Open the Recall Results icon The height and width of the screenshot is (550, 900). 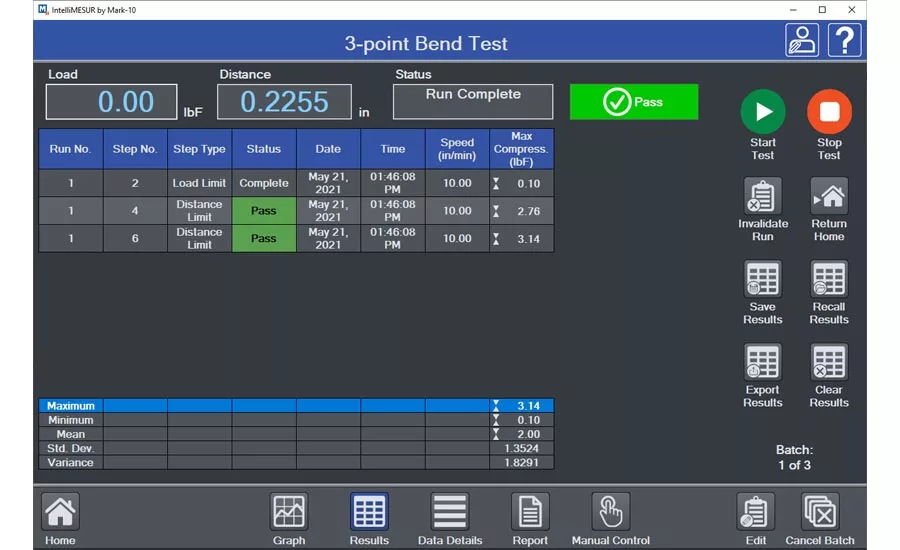(829, 279)
